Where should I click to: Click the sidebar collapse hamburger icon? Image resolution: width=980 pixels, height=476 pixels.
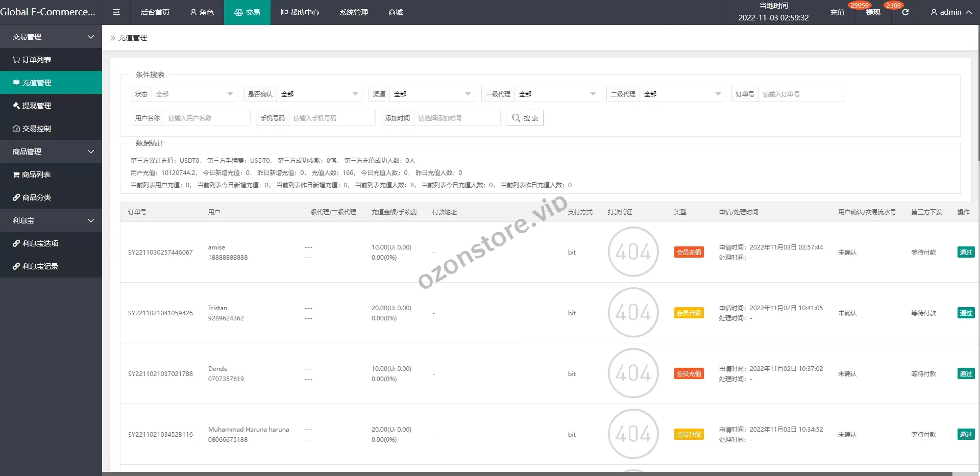[x=116, y=12]
